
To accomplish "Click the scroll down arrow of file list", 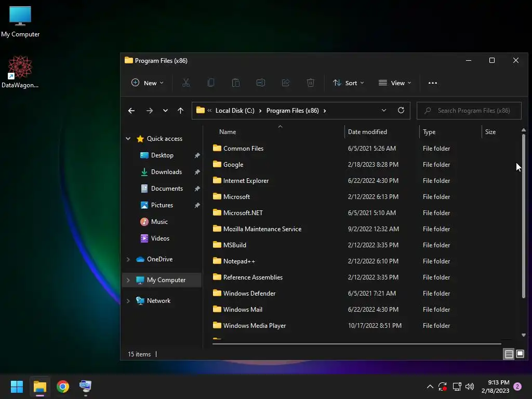I will (x=524, y=335).
